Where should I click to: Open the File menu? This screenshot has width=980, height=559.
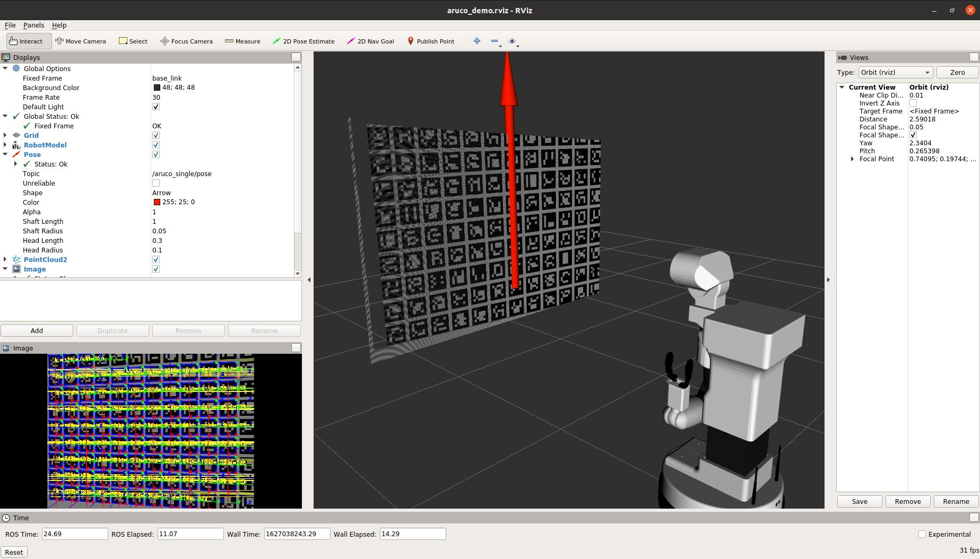point(10,25)
